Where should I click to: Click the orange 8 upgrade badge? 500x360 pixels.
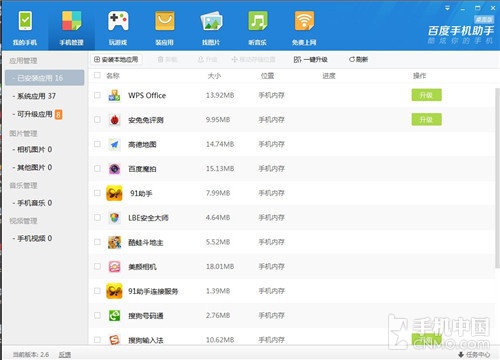click(x=58, y=115)
